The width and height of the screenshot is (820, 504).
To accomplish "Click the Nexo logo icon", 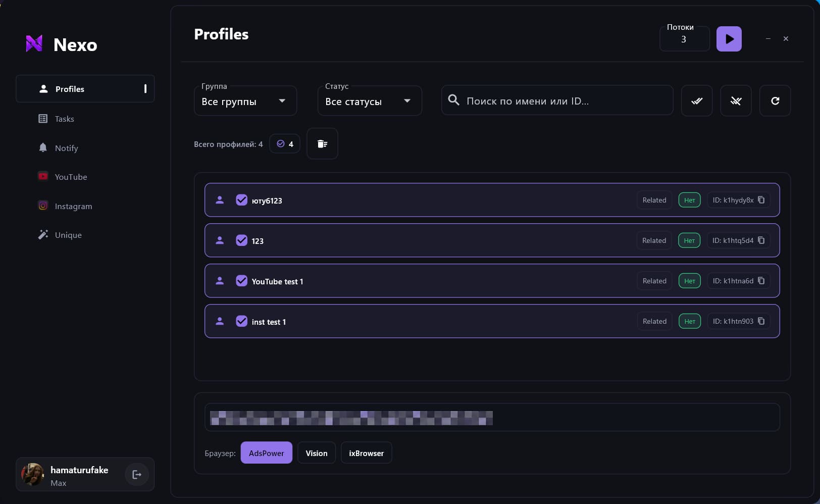I will coord(34,44).
